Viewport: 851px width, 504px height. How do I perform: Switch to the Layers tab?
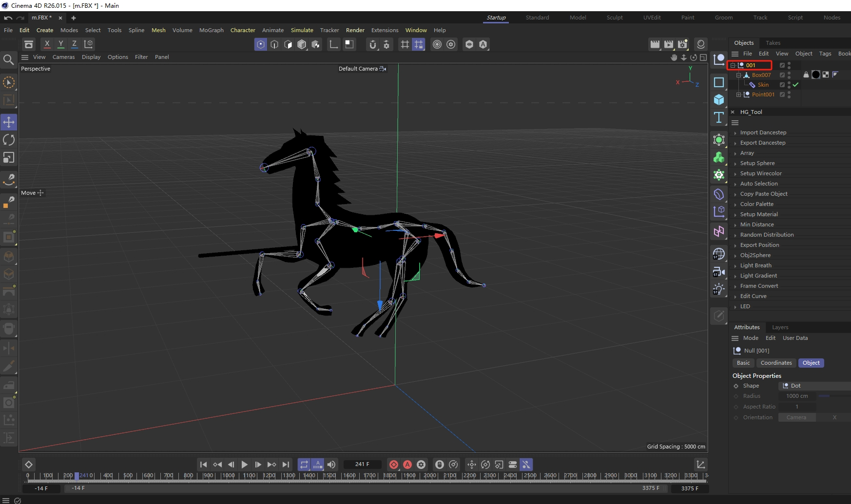(x=780, y=327)
